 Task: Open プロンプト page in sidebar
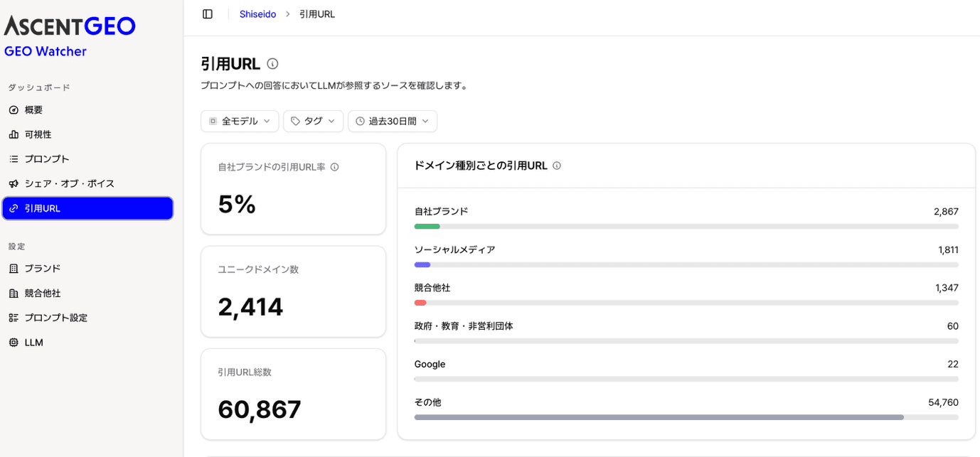click(x=87, y=159)
